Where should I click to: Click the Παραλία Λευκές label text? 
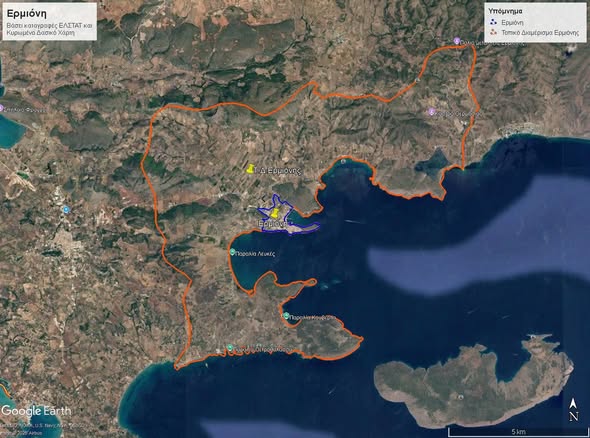[256, 254]
